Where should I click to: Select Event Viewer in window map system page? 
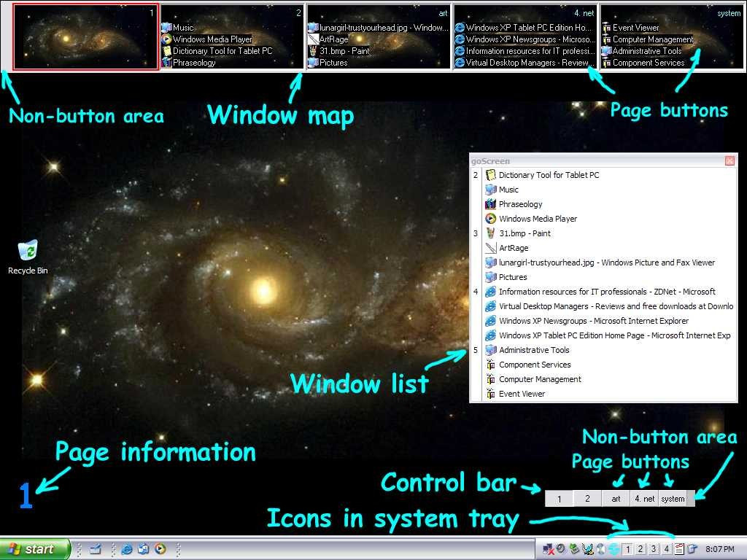631,28
